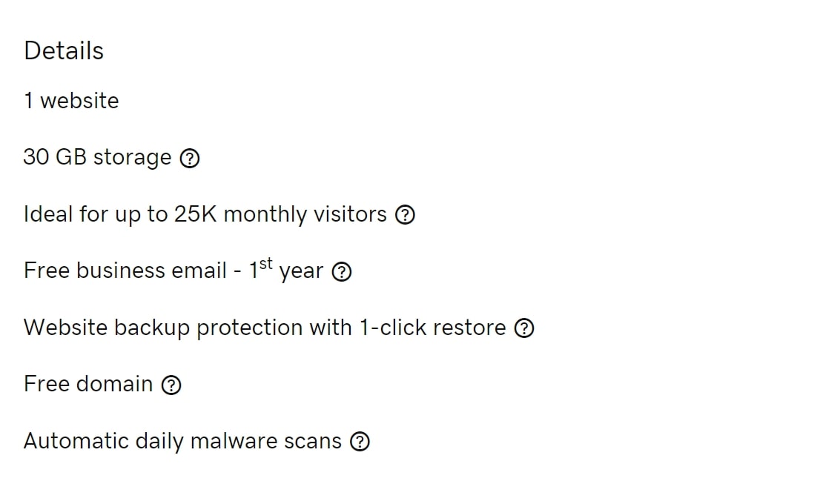Image resolution: width=823 pixels, height=504 pixels.
Task: Click the superscript "st" in 1st year
Action: (x=266, y=263)
